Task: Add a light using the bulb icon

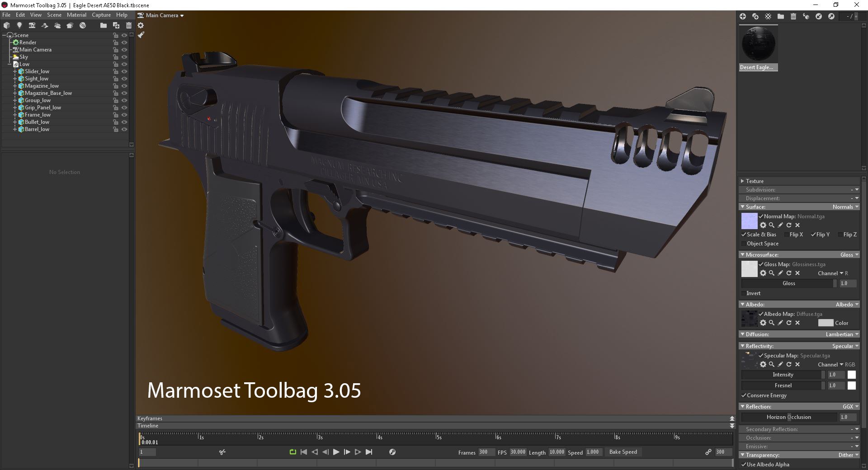Action: pyautogui.click(x=19, y=25)
